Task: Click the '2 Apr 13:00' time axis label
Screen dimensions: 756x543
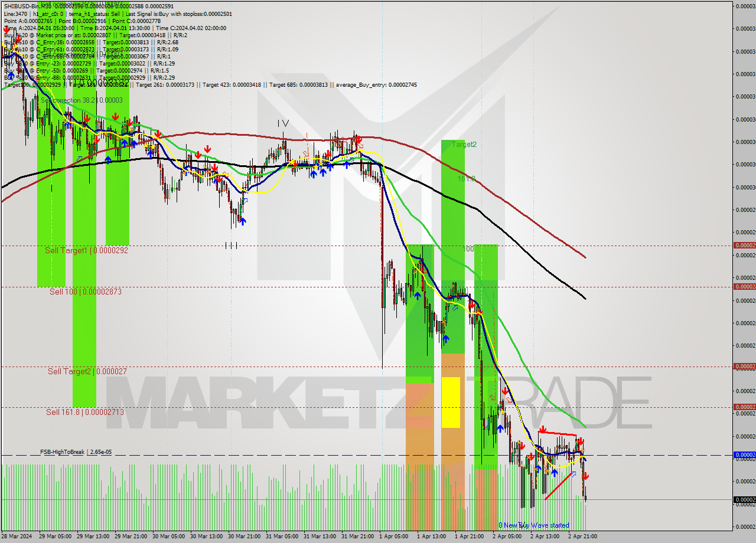Action: 545,536
